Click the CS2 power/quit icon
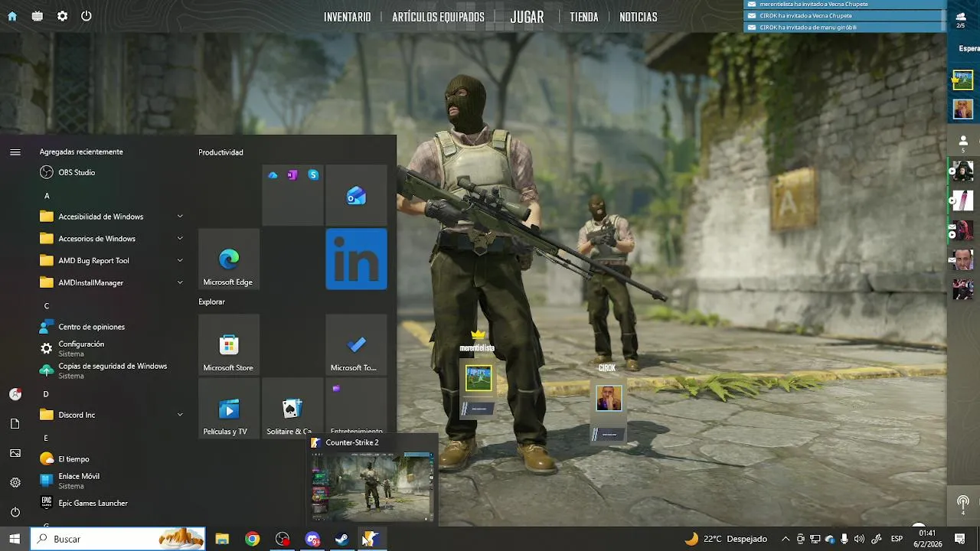Viewport: 980px width, 551px height. tap(87, 16)
